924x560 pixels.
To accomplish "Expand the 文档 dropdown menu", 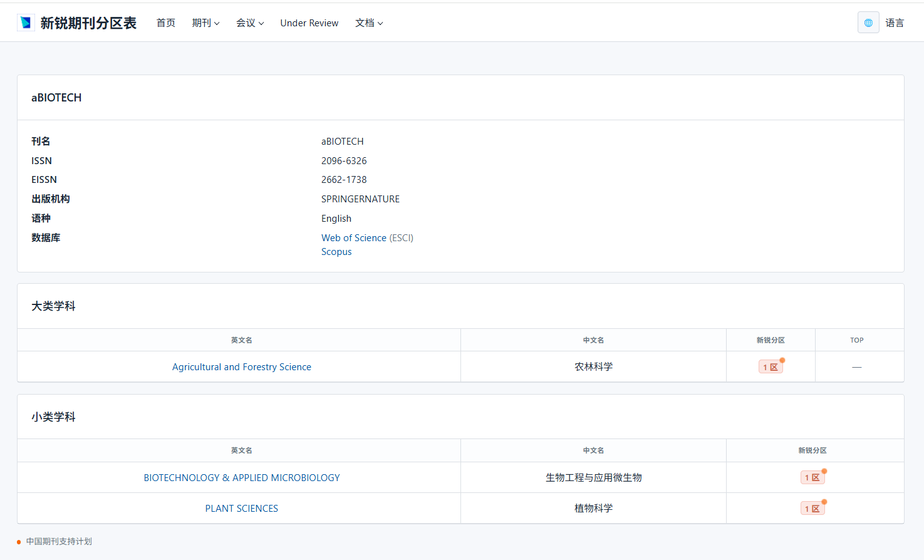I will tap(368, 23).
